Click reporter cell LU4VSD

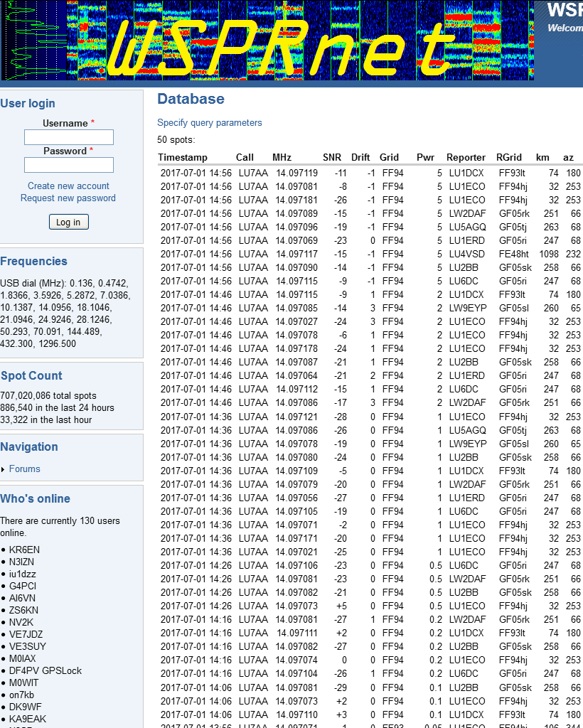click(467, 254)
